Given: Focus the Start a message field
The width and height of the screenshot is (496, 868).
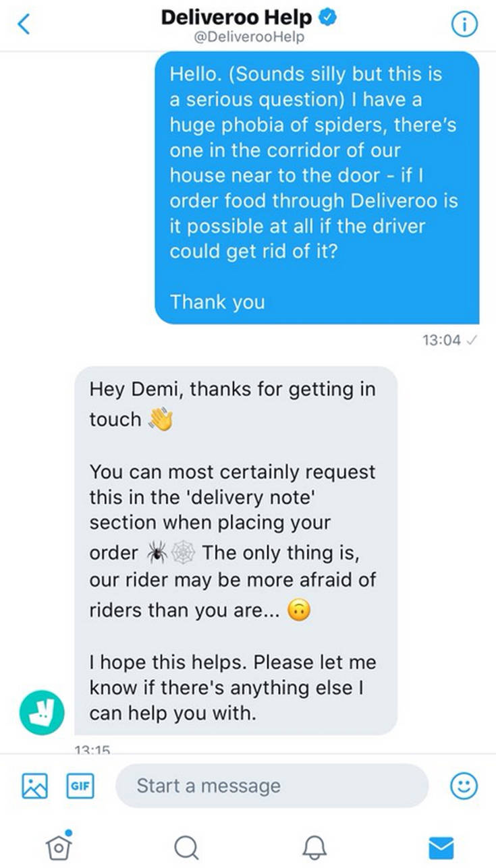Looking at the screenshot, I should (x=272, y=786).
